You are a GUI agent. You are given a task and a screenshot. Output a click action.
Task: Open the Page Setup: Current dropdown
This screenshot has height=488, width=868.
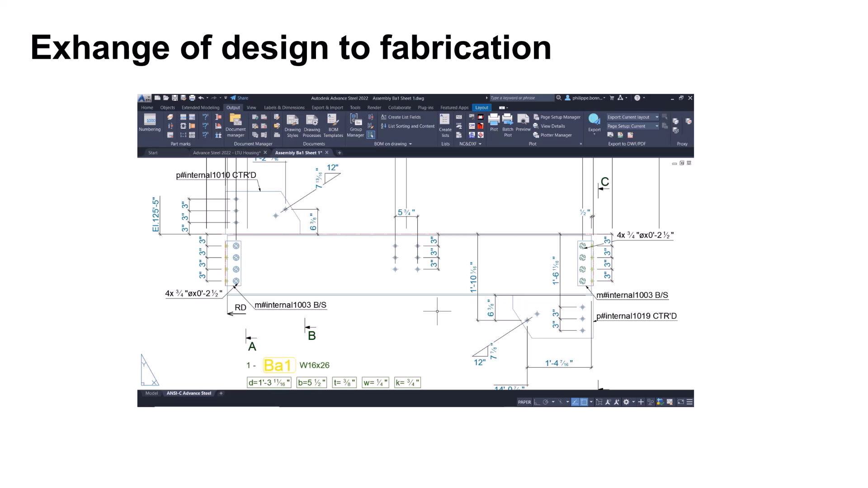(x=632, y=126)
